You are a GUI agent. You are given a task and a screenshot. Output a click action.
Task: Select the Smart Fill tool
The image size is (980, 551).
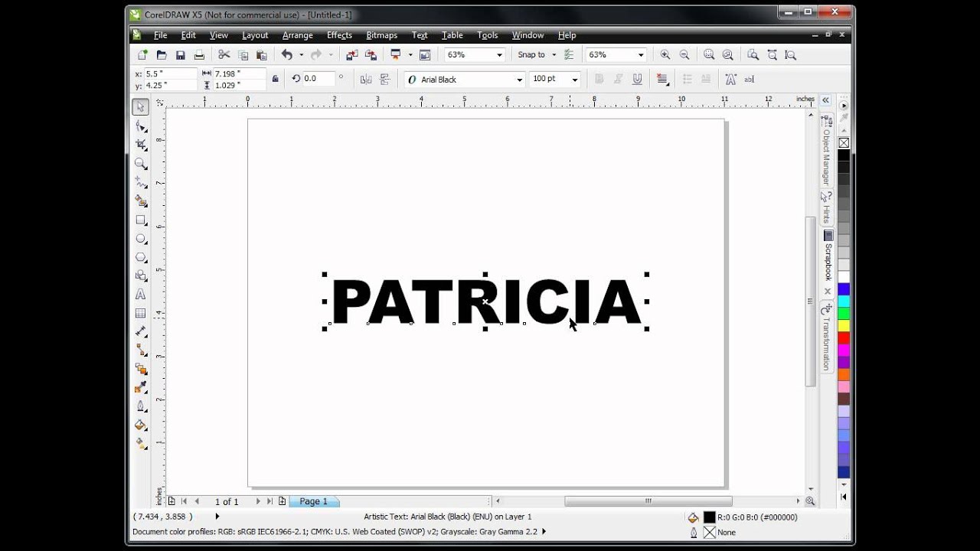141,201
